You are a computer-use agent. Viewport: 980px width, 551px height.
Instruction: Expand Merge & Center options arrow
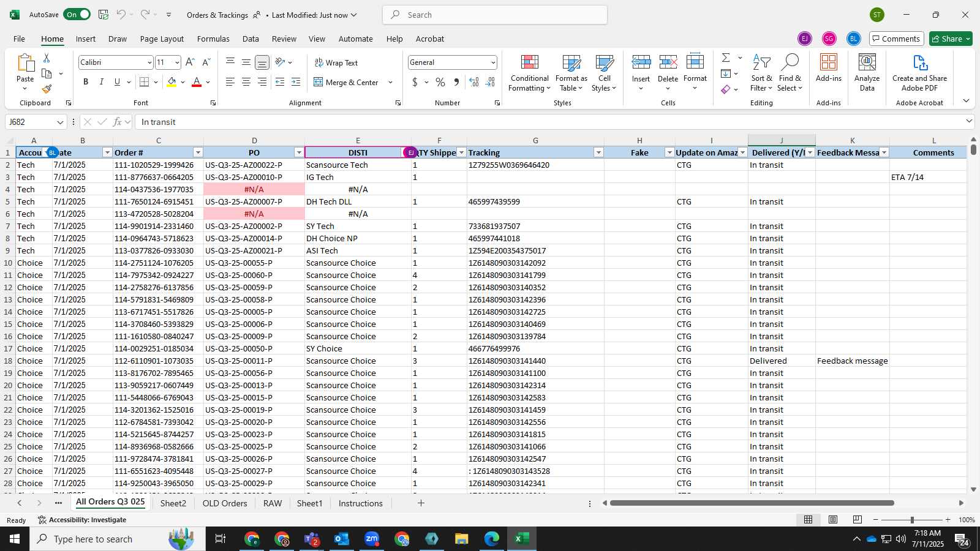point(390,82)
